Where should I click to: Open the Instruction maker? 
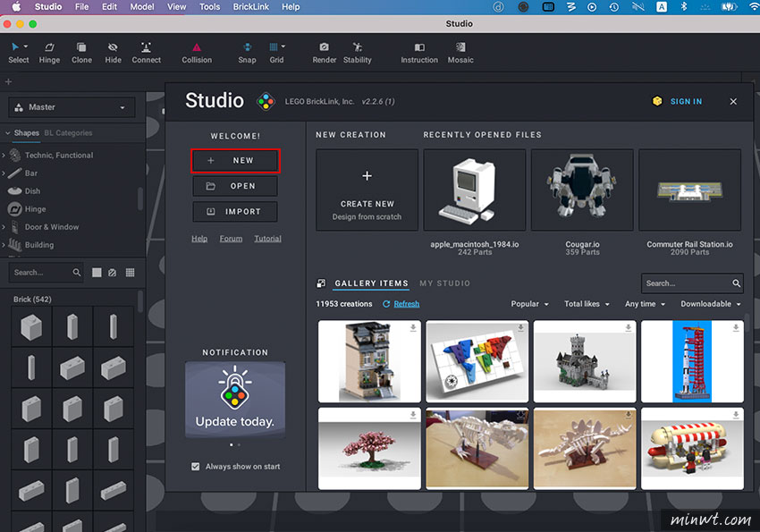pyautogui.click(x=419, y=54)
